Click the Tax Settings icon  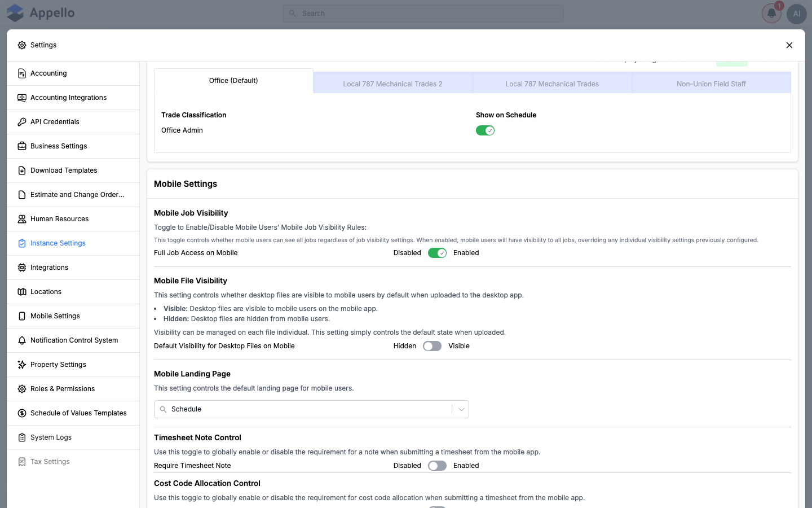pos(22,462)
